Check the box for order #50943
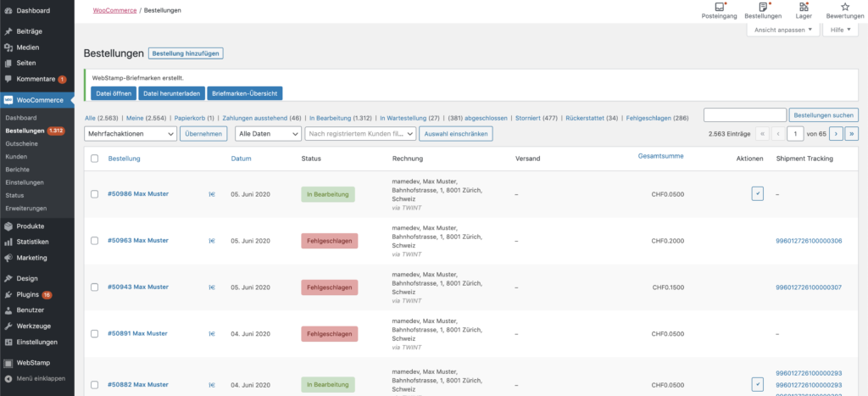868x396 pixels. point(95,287)
